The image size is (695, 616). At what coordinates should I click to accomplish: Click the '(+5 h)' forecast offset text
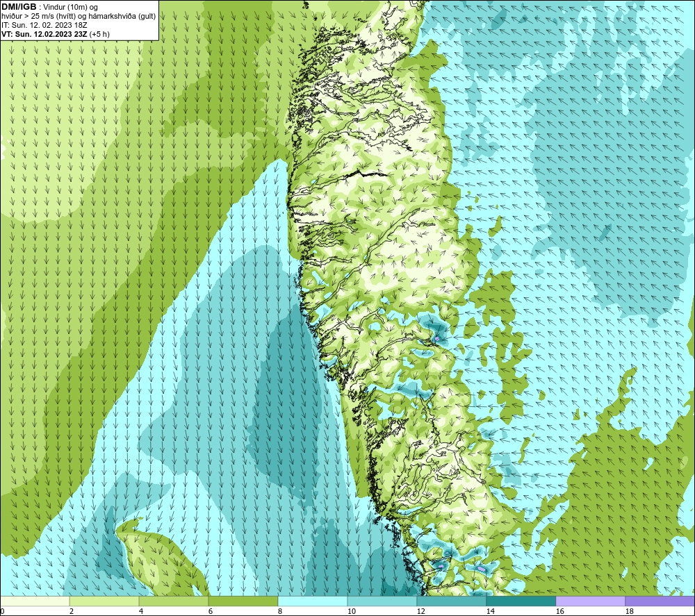click(99, 34)
